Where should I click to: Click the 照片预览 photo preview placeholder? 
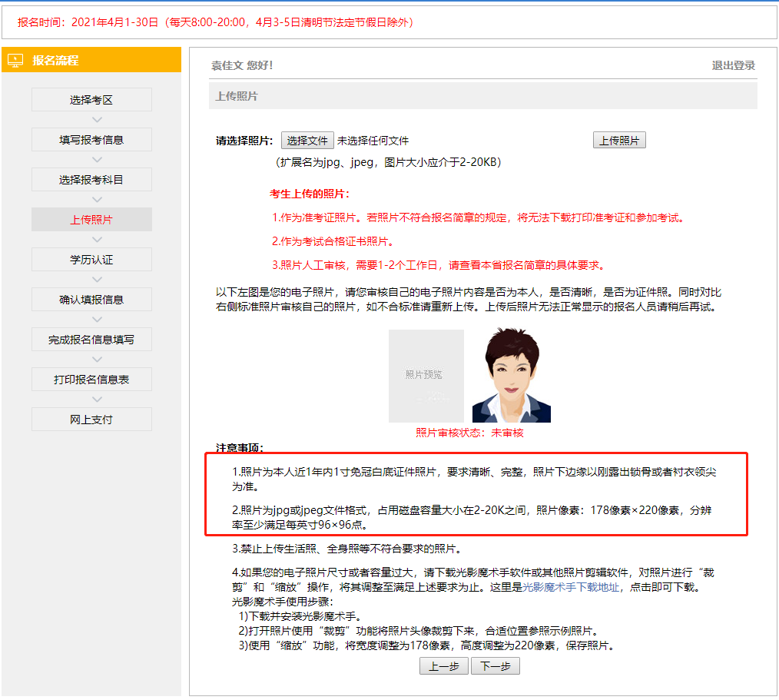tap(426, 376)
